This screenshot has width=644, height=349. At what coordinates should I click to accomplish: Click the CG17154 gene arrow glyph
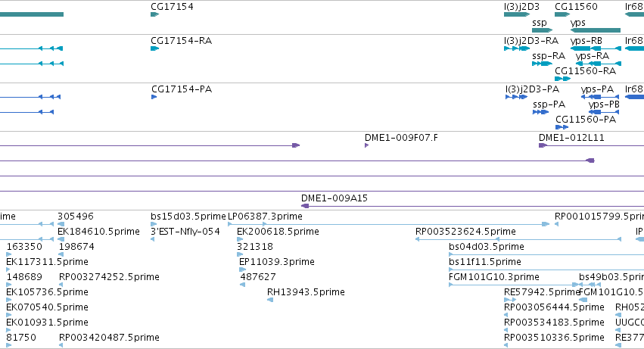point(154,14)
